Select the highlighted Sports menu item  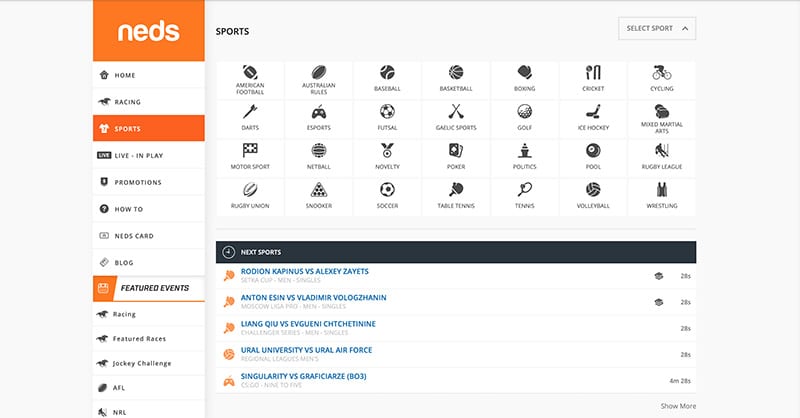coord(148,129)
